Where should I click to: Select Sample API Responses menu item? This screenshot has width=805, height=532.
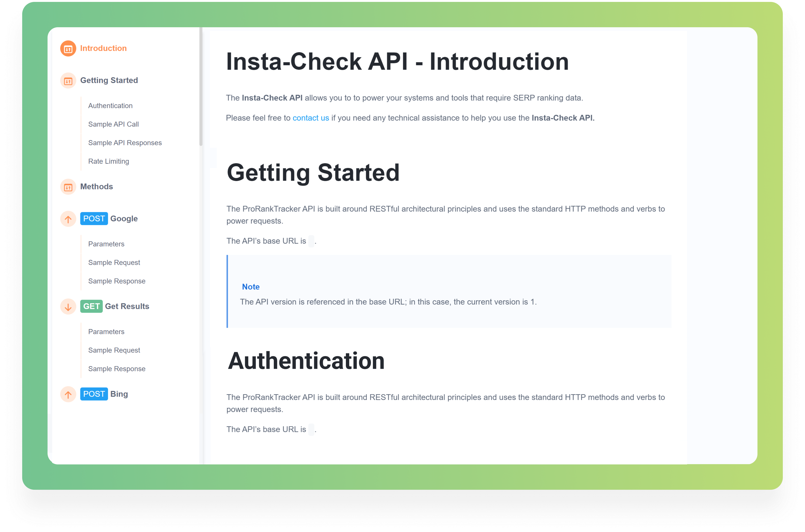(x=125, y=143)
